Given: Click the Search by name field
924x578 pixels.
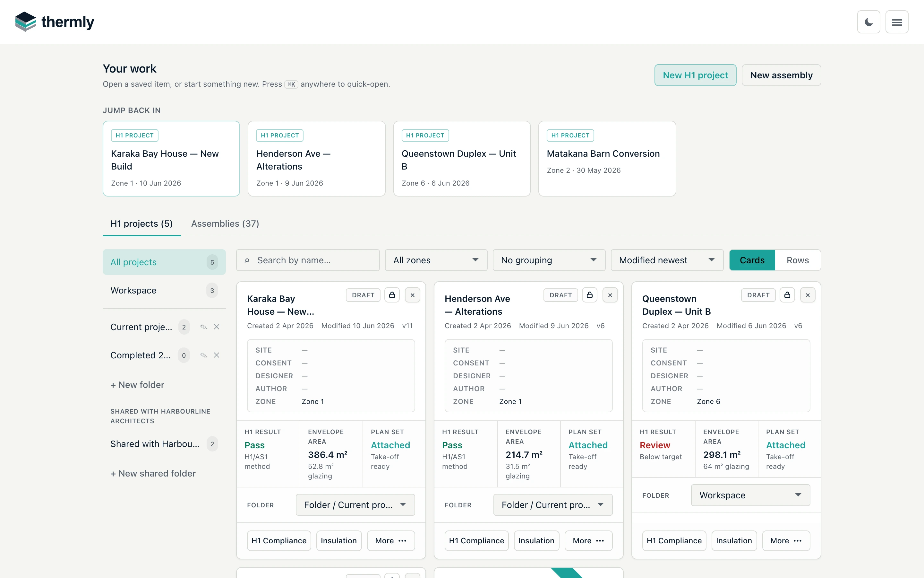Looking at the screenshot, I should tap(308, 260).
